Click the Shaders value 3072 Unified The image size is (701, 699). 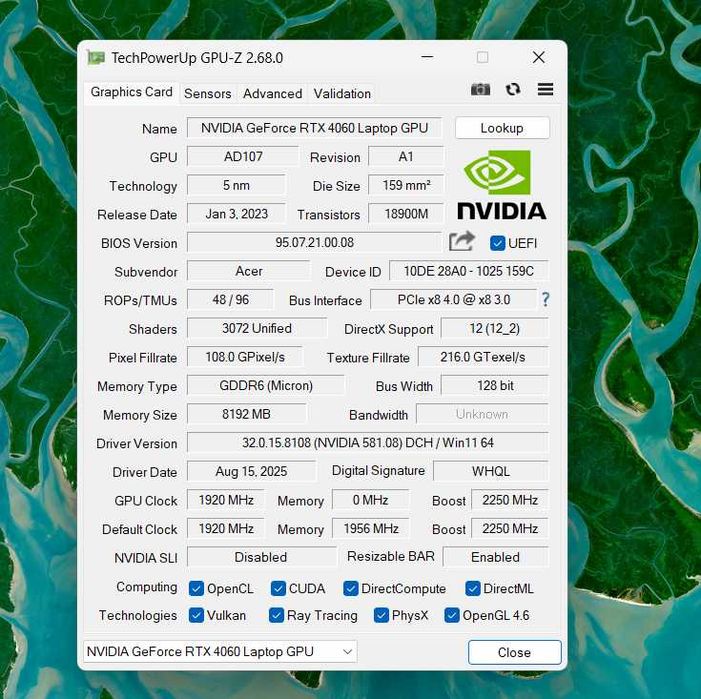pos(257,328)
